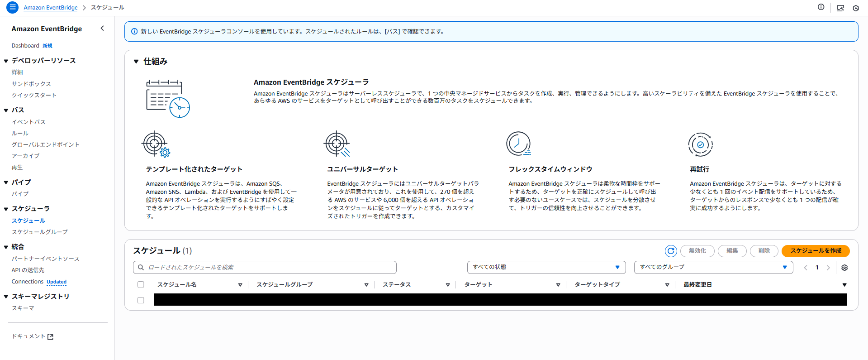The image size is (868, 360).
Task: Collapse the 統合 sidebar group
Action: (x=6, y=247)
